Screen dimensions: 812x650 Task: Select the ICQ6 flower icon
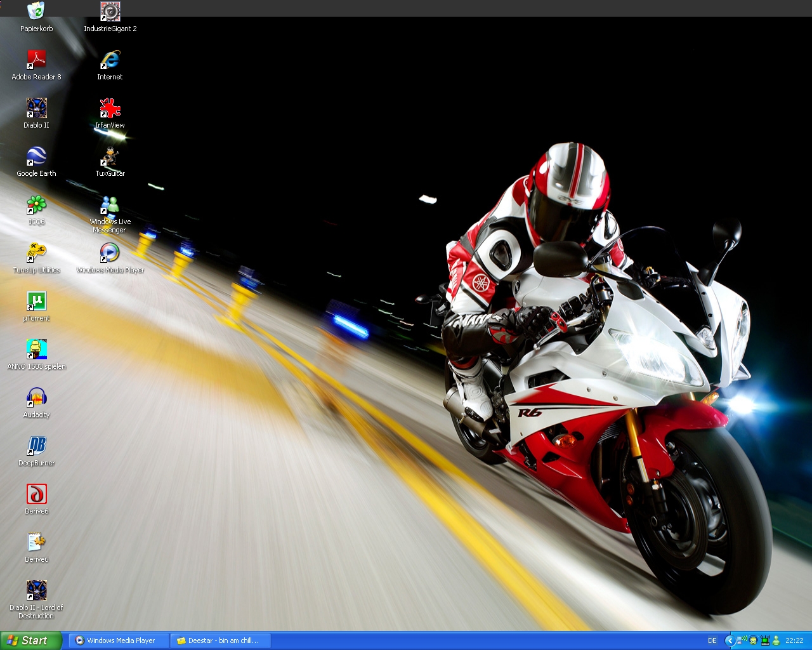point(36,204)
